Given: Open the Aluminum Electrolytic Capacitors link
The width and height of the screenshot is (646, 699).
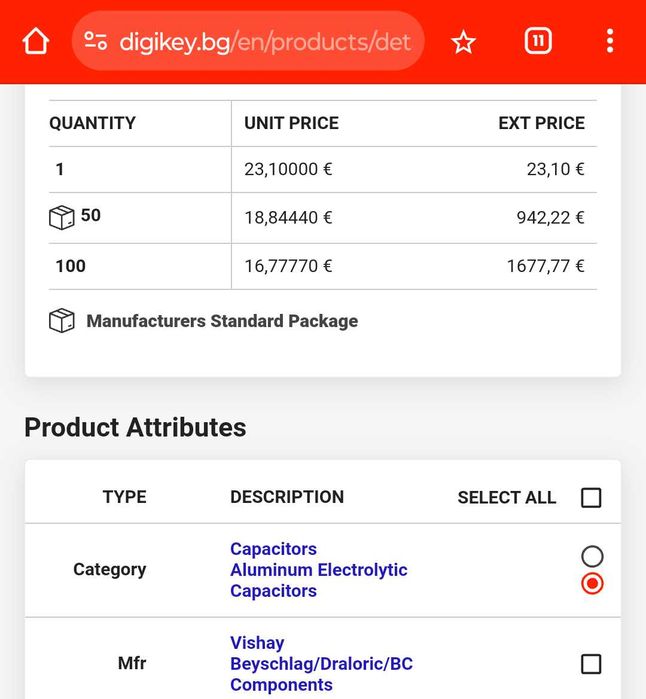Looking at the screenshot, I should point(318,580).
